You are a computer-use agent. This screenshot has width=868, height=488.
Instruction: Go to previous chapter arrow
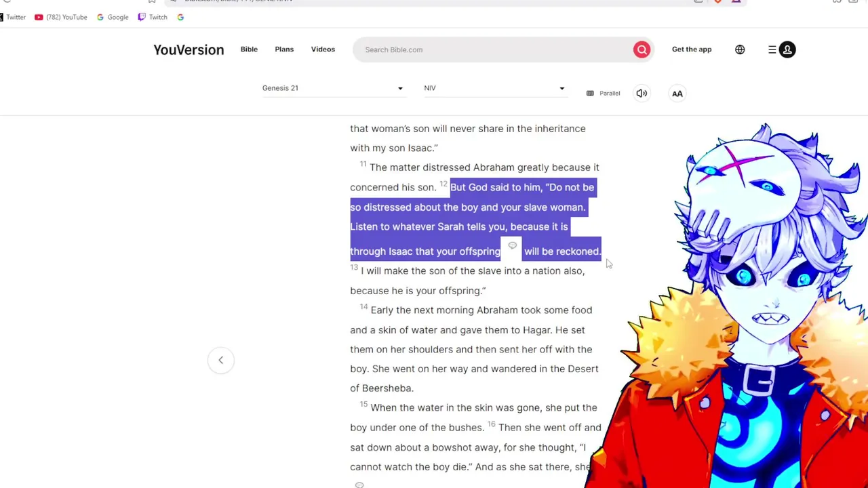click(x=220, y=360)
